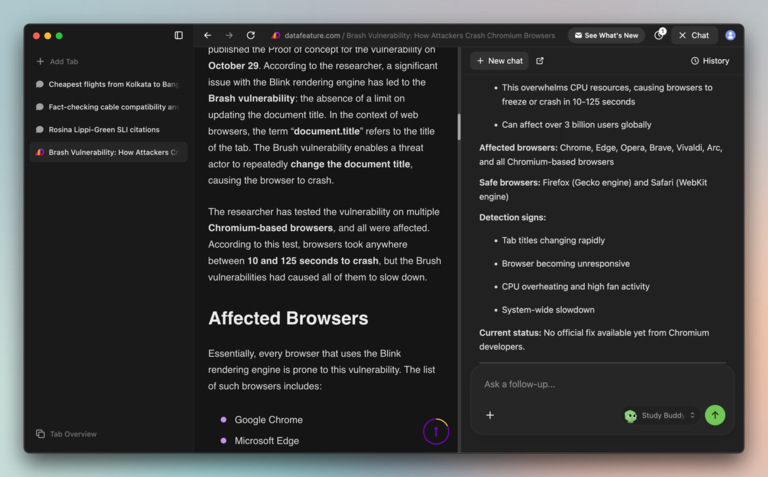Image resolution: width=768 pixels, height=477 pixels.
Task: Attach content with the plus icon
Action: point(490,415)
